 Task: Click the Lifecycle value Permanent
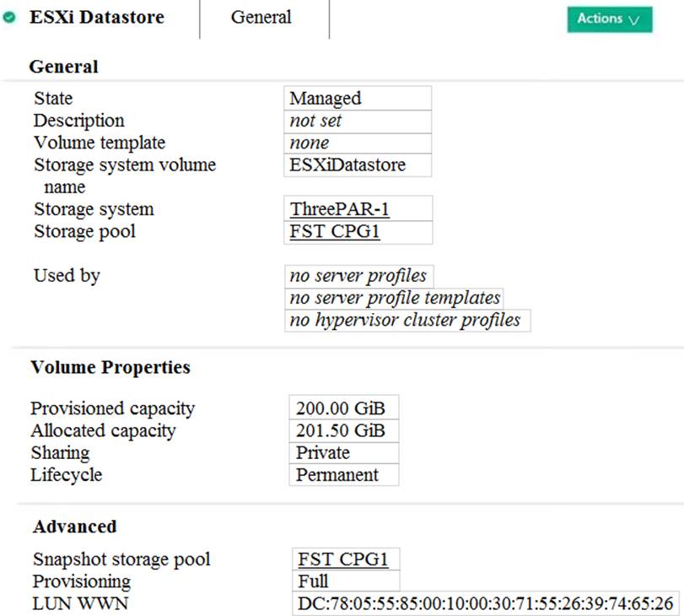click(337, 475)
